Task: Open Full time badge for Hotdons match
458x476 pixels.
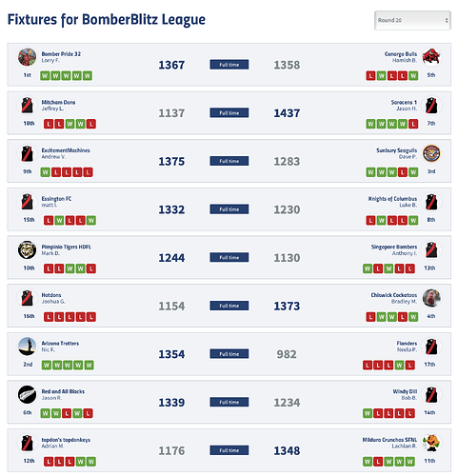Action: click(x=229, y=306)
